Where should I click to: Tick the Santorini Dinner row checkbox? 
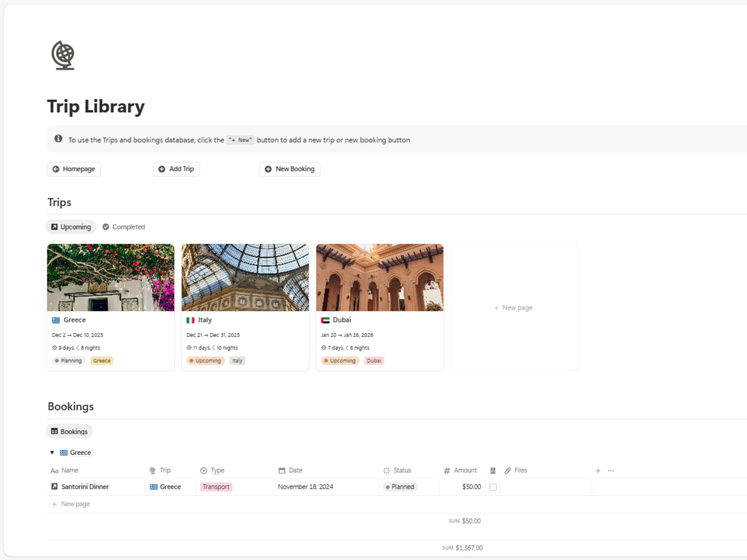[x=493, y=487]
